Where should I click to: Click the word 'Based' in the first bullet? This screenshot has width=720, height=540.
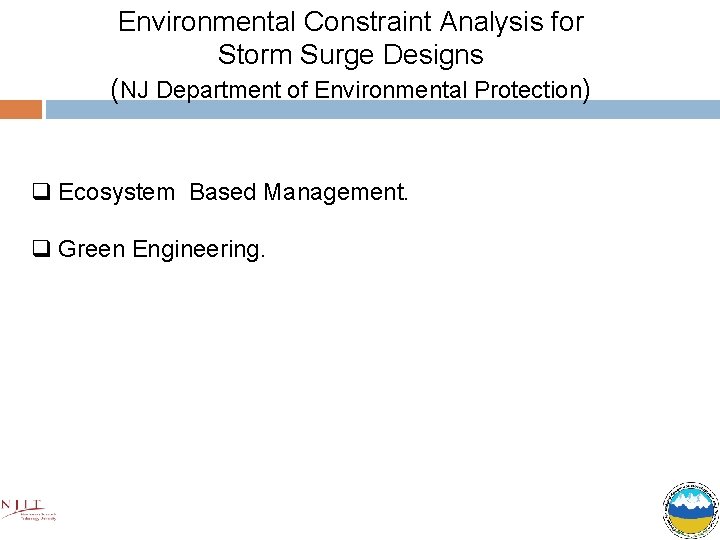pos(223,192)
